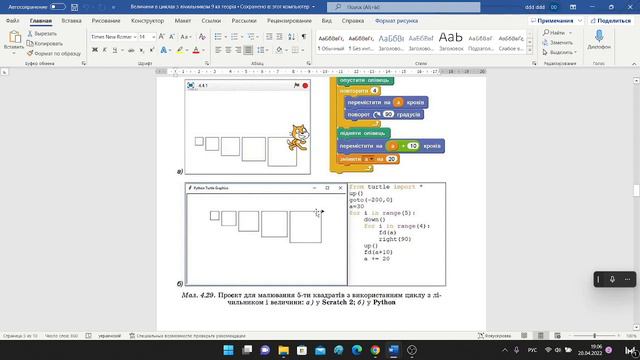Click the sort A-Z icon
This screenshot has width=640, height=360.
click(x=291, y=37)
